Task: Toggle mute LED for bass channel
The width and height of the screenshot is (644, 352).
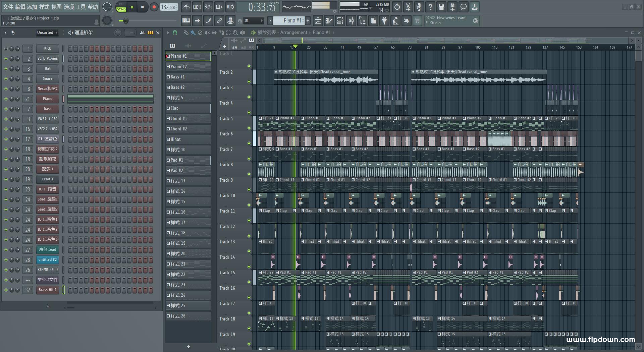Action: coord(6,109)
